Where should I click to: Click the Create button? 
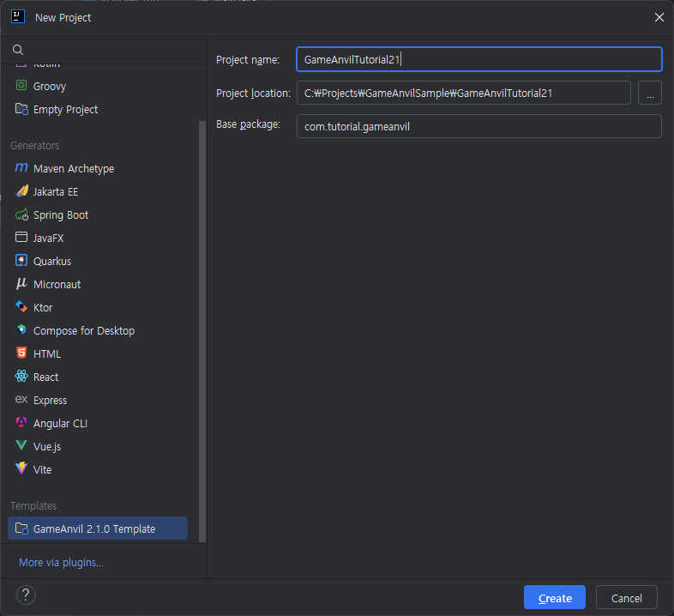click(x=554, y=598)
